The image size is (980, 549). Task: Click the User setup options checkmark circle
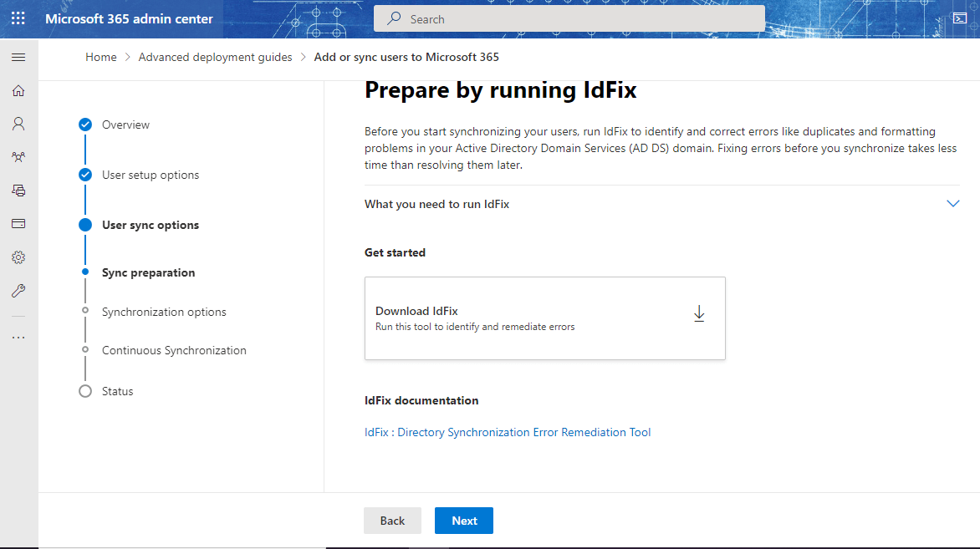tap(85, 175)
